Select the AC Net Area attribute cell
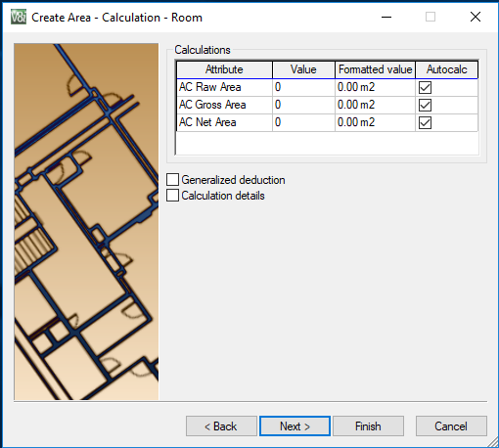The width and height of the screenshot is (499, 448). pos(224,122)
